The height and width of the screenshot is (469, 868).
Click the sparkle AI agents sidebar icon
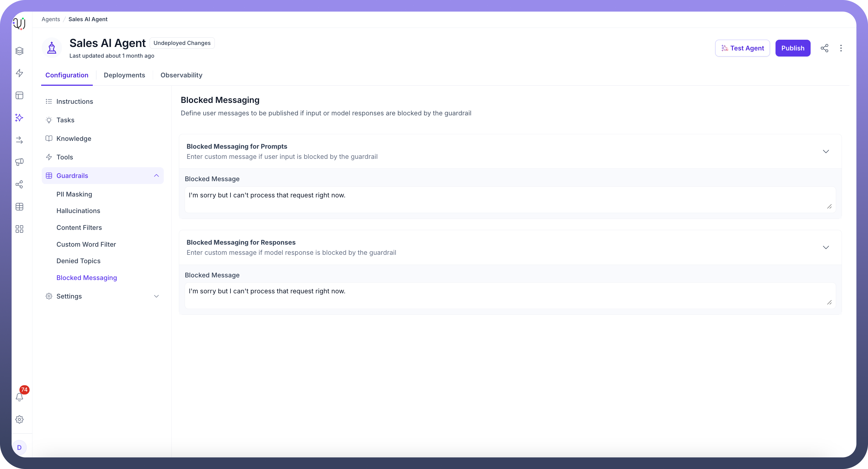(x=19, y=118)
